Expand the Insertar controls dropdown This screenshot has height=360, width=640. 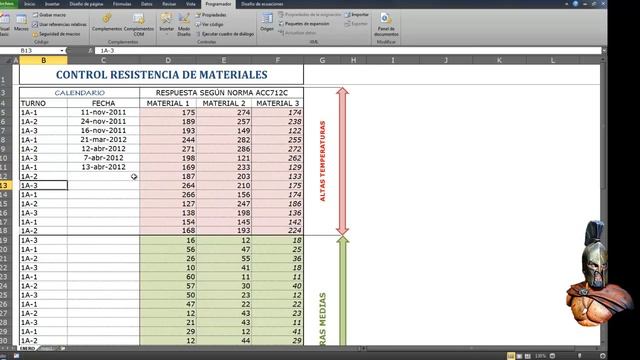(x=166, y=24)
